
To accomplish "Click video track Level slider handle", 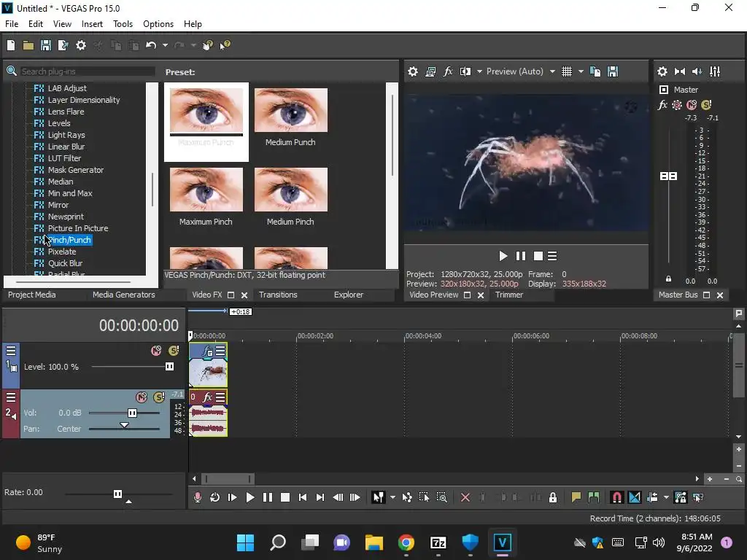I will 169,366.
